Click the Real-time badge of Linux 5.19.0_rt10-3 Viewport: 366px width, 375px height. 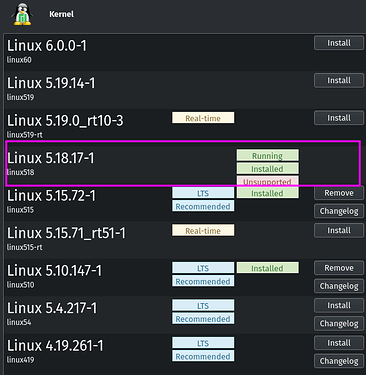[x=203, y=118]
